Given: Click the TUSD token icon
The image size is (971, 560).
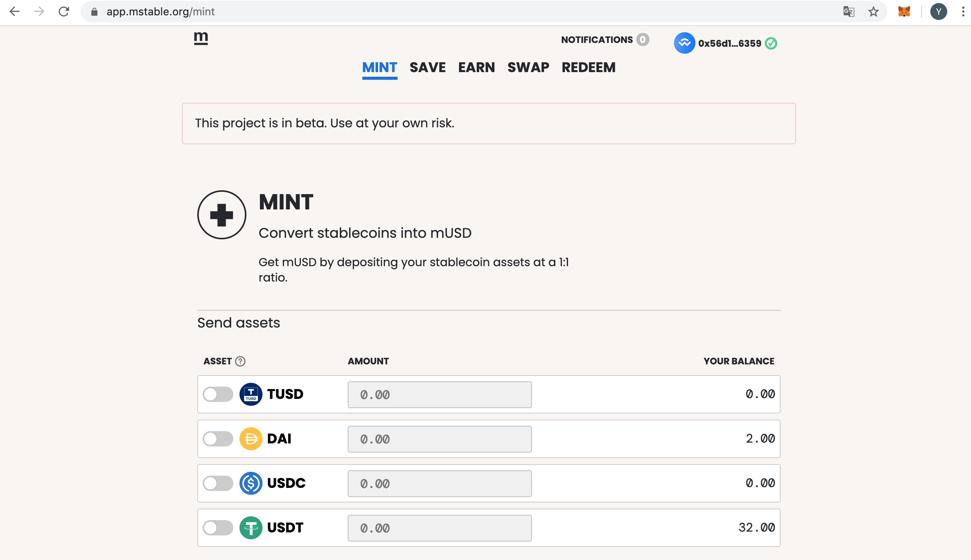Looking at the screenshot, I should [x=251, y=394].
